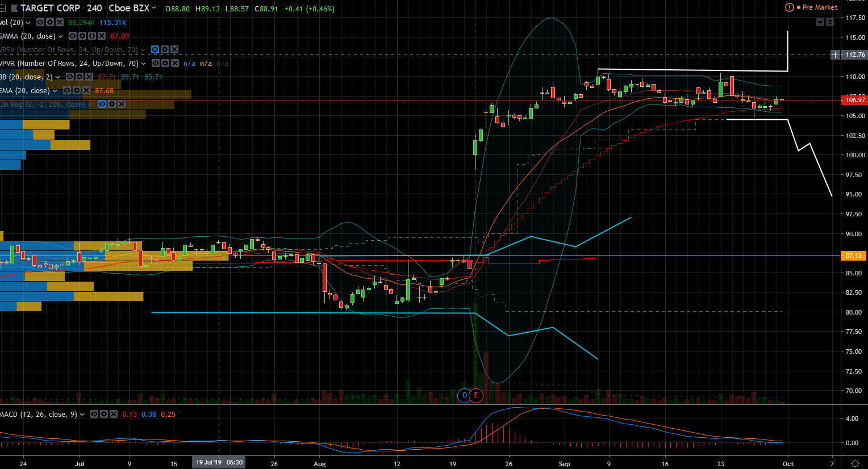The image size is (868, 469).
Task: Hide the BB (20, close, 2) indicator
Action: pyautogui.click(x=69, y=77)
